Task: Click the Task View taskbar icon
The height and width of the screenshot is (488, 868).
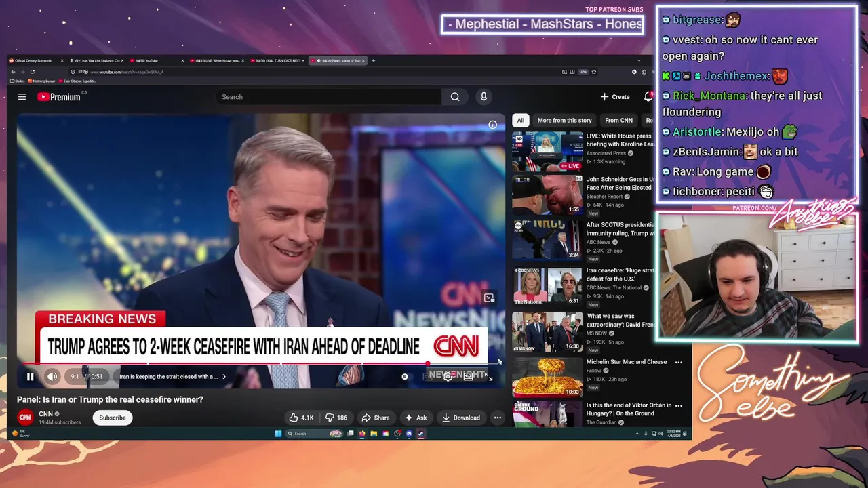Action: (350, 434)
